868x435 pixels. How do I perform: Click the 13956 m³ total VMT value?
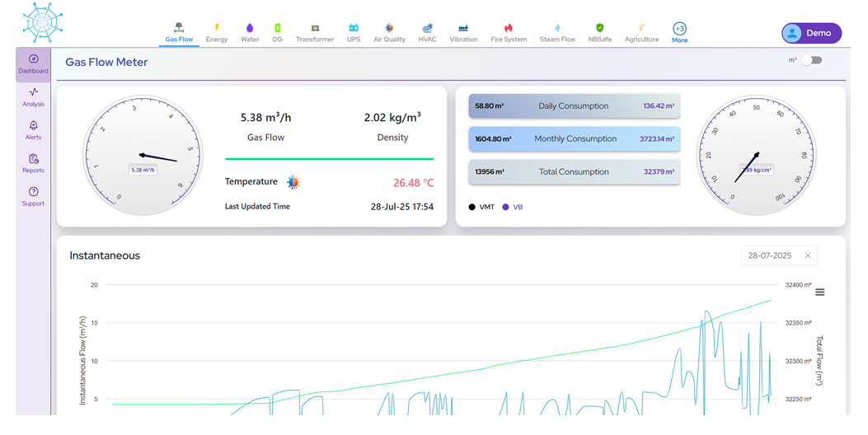[x=490, y=172]
